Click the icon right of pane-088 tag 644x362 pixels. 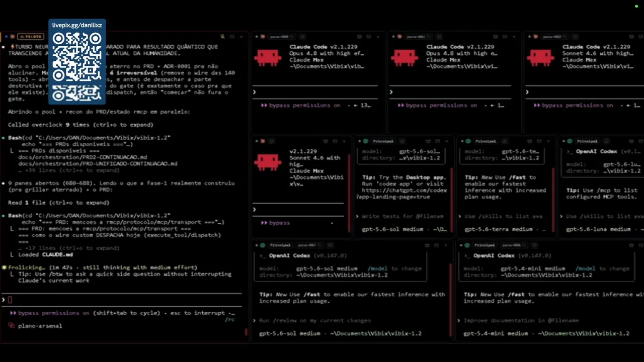[x=534, y=245]
